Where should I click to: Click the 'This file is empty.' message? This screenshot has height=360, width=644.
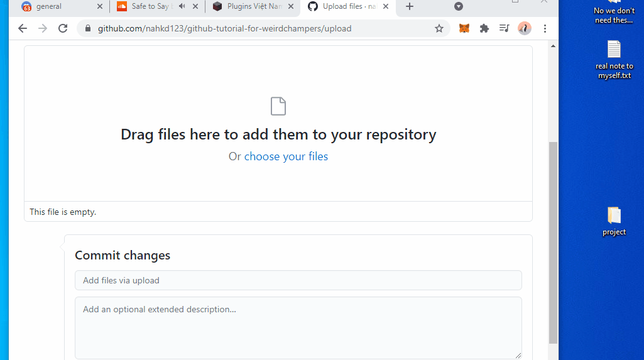point(63,212)
